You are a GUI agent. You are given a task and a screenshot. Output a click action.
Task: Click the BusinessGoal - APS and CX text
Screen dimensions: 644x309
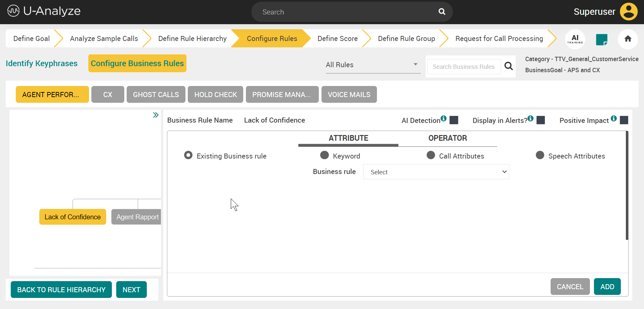562,70
